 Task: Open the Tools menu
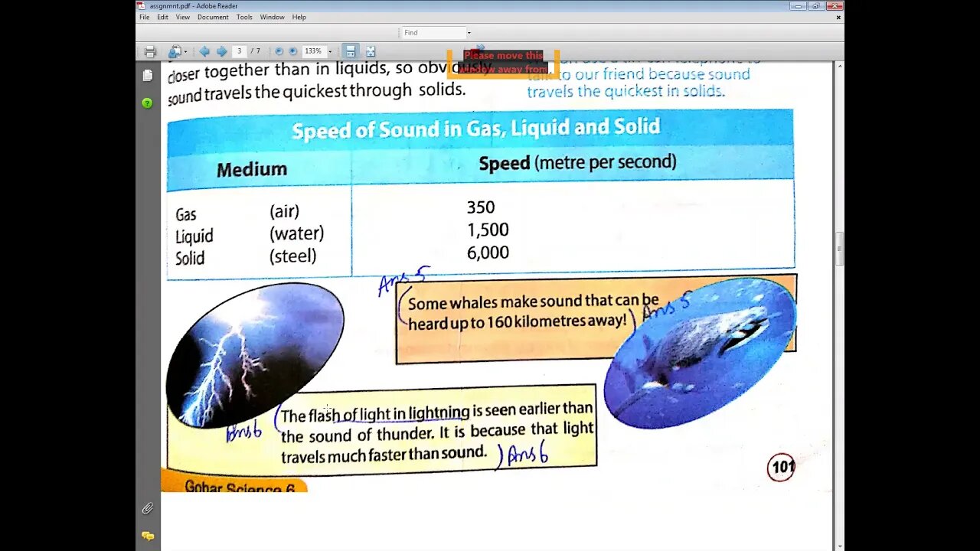click(x=244, y=17)
